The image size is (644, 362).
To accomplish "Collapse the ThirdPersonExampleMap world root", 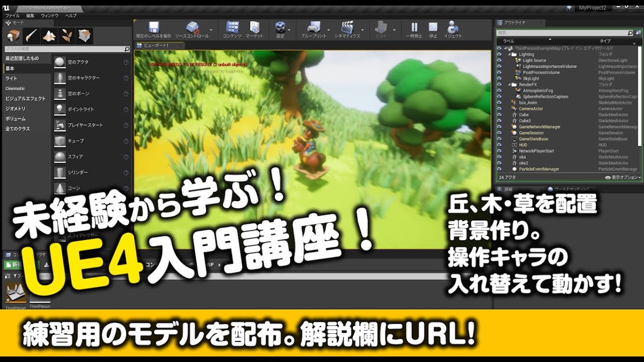I will click(x=506, y=48).
